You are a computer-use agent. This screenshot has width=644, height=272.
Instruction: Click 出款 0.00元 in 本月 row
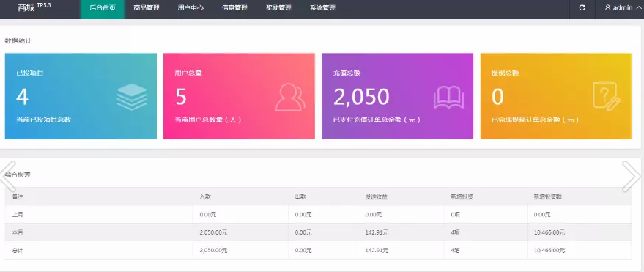point(303,232)
